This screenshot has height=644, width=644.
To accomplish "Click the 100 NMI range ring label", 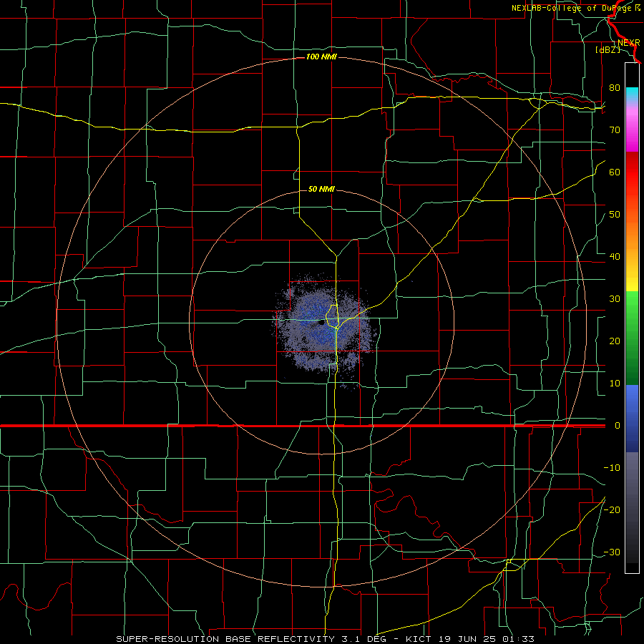I will tap(321, 57).
